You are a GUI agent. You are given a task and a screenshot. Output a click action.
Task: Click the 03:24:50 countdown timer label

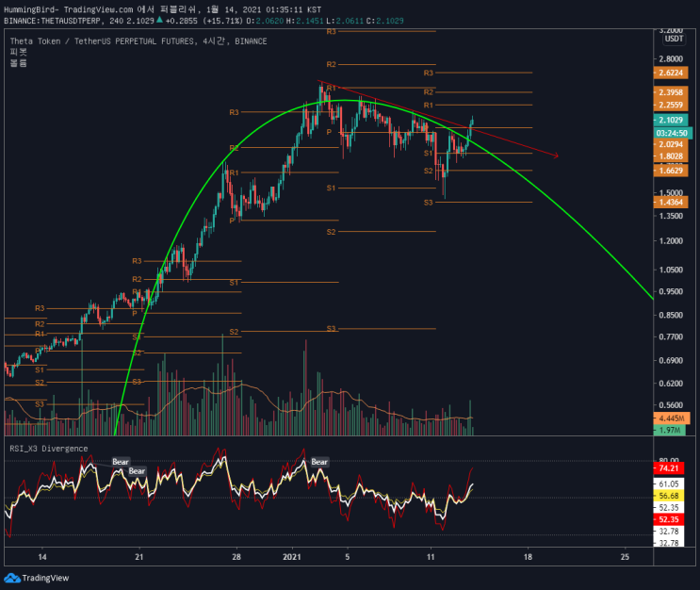pyautogui.click(x=672, y=133)
